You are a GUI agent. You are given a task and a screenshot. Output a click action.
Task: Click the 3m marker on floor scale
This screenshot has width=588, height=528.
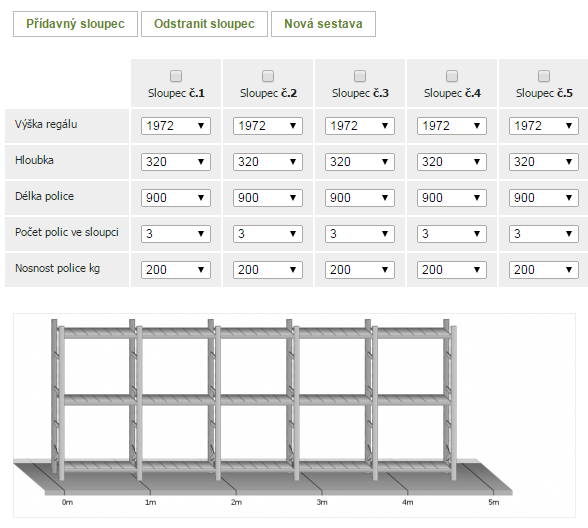(322, 502)
